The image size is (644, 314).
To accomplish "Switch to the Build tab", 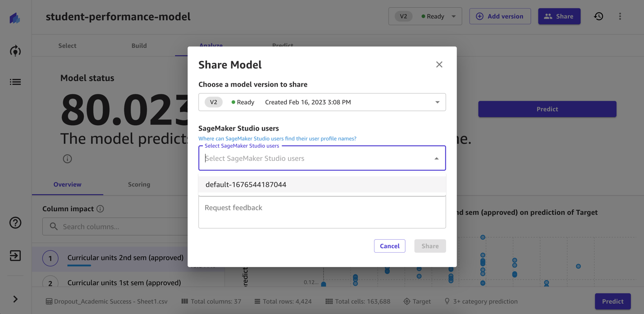I will pos(139,46).
